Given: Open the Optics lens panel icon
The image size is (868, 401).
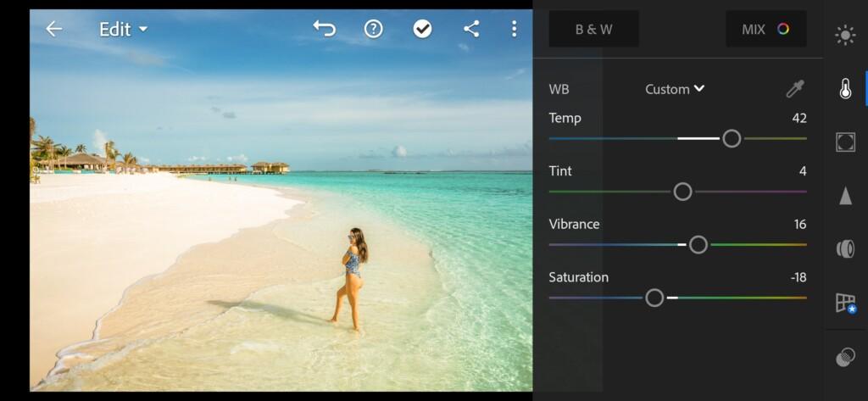Looking at the screenshot, I should (845, 249).
